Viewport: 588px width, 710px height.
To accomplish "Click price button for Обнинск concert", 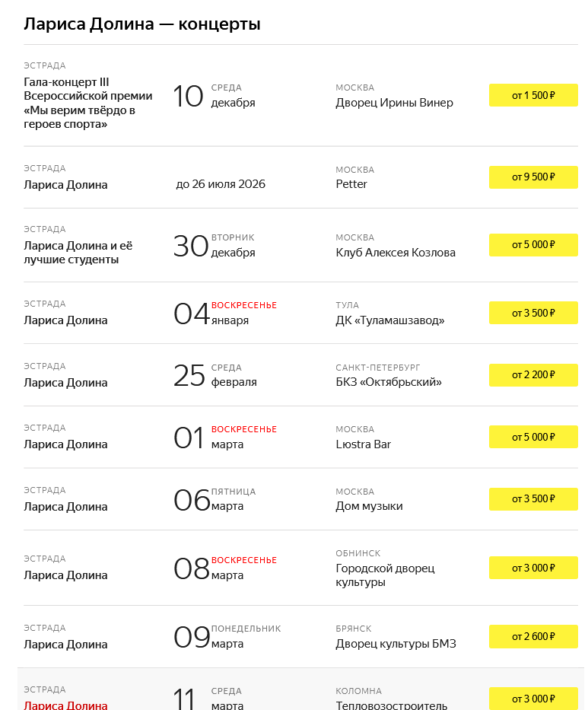I will 533,568.
